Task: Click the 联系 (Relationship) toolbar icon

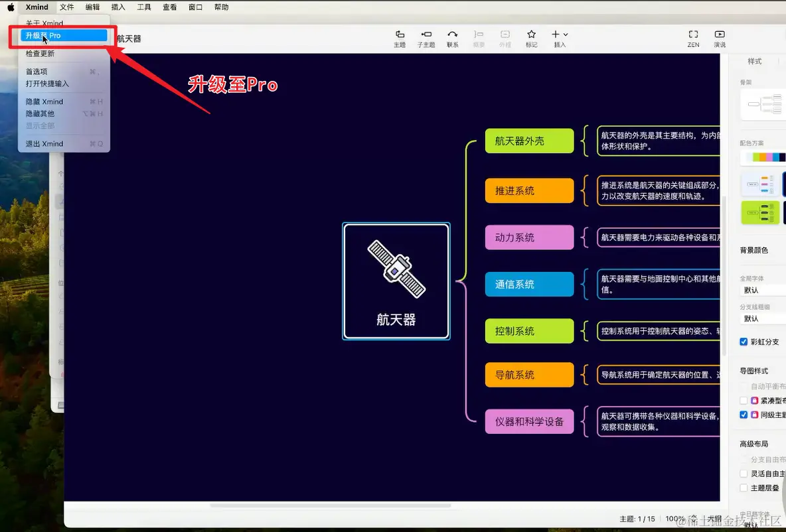Action: 453,34
